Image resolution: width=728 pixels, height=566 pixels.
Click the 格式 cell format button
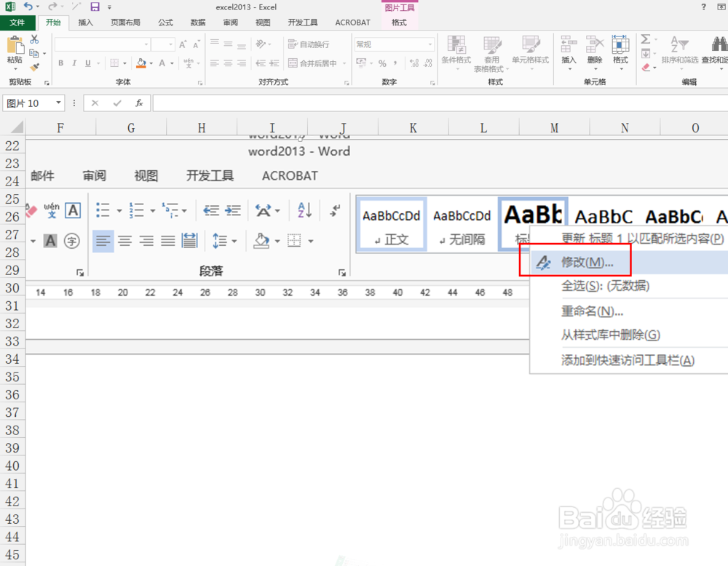620,53
